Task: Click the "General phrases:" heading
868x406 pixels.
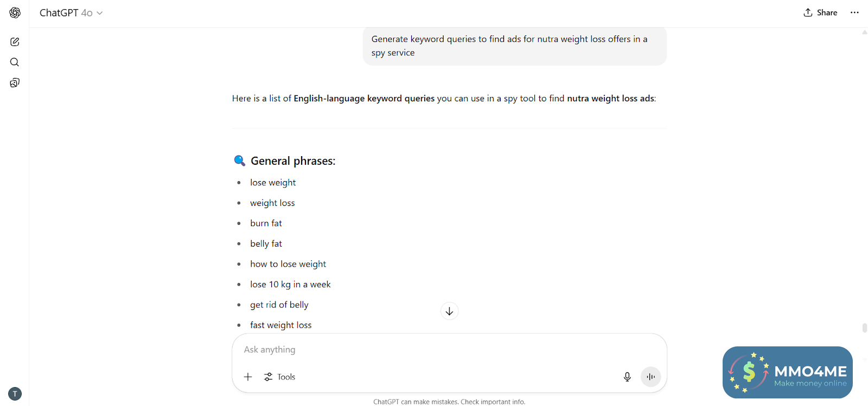Action: coord(293,161)
